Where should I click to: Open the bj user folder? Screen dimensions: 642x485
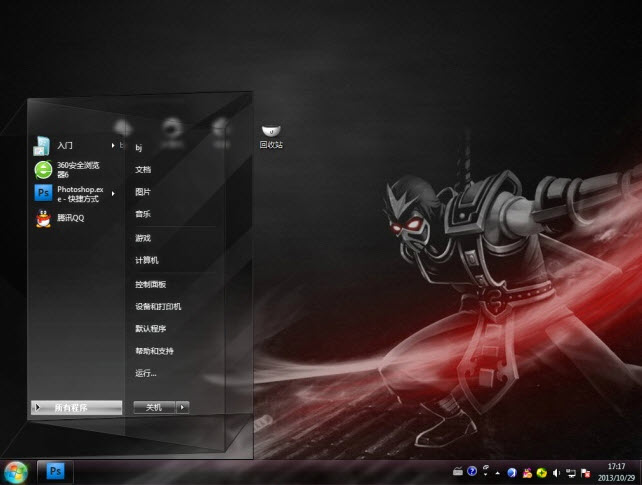(x=139, y=147)
